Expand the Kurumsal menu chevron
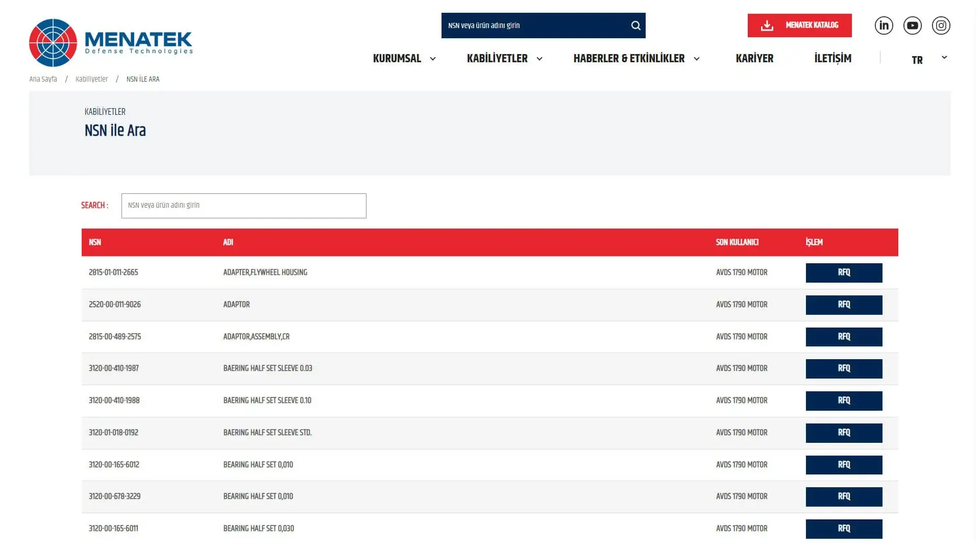Image resolution: width=980 pixels, height=551 pixels. click(433, 59)
